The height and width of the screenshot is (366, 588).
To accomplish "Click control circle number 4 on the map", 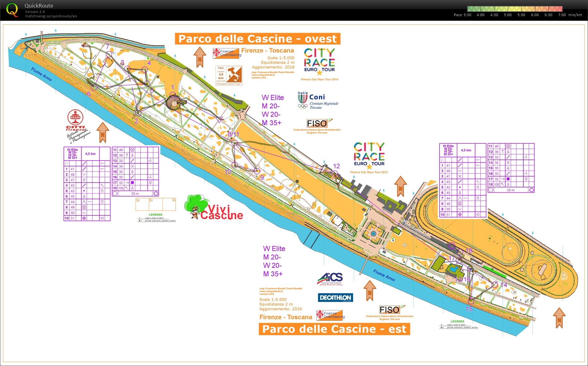I will (x=145, y=70).
